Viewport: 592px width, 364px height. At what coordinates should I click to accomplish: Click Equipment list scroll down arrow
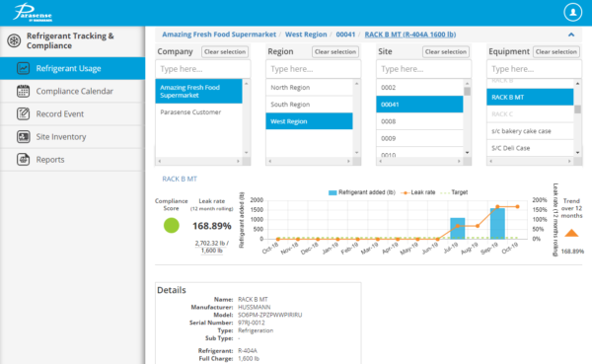tap(577, 153)
